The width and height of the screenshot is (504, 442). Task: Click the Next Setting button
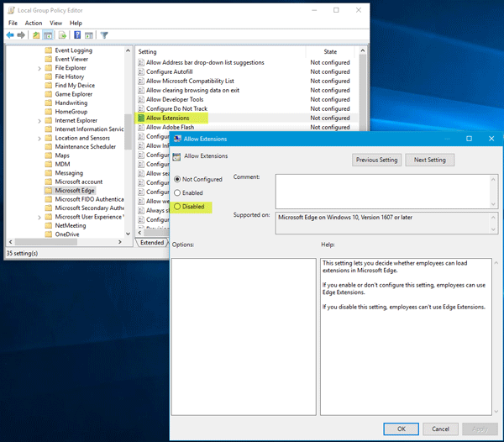[x=429, y=160]
